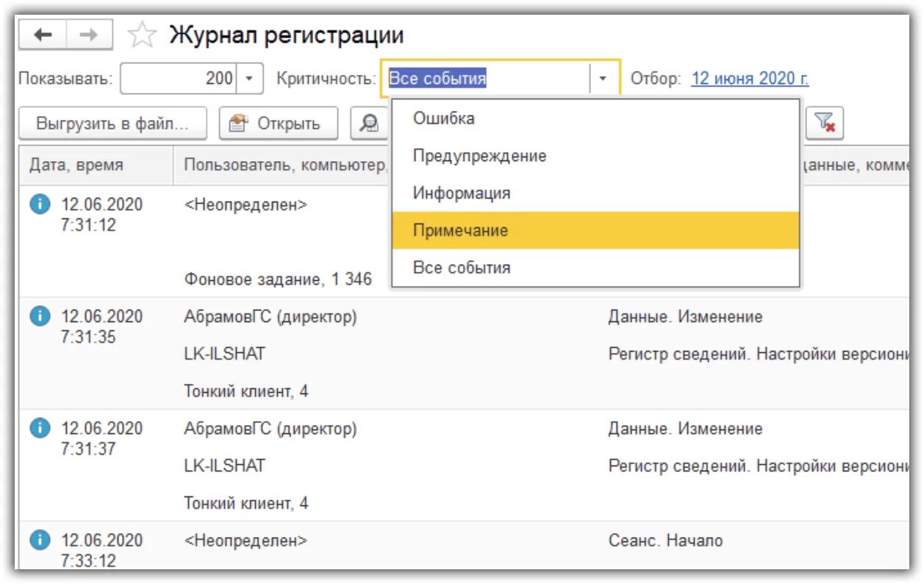
Task: Click the Пользователь, компьютер column header
Action: coord(283,165)
